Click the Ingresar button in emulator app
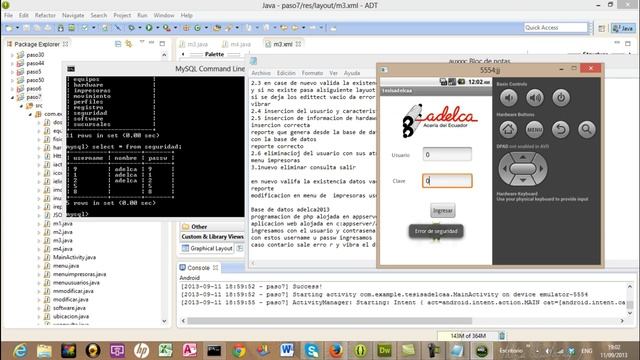This screenshot has width=640, height=360. click(442, 211)
